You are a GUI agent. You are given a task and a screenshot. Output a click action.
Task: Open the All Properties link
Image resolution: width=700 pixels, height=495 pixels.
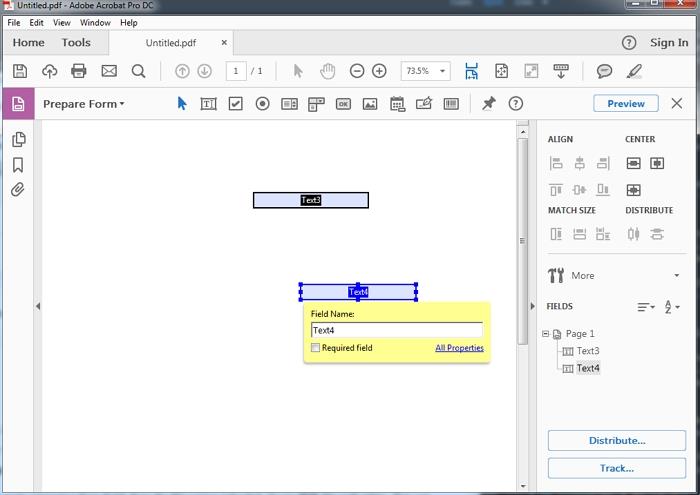pos(459,348)
